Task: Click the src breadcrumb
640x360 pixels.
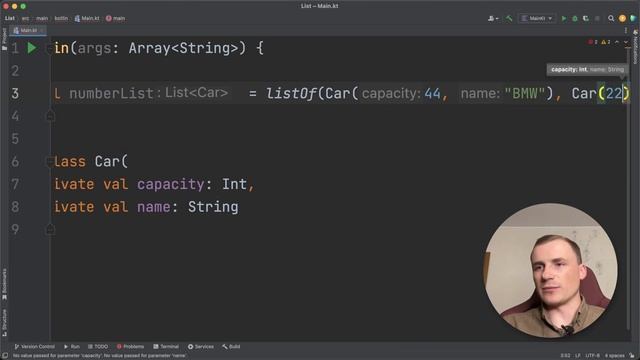Action: [x=25, y=18]
